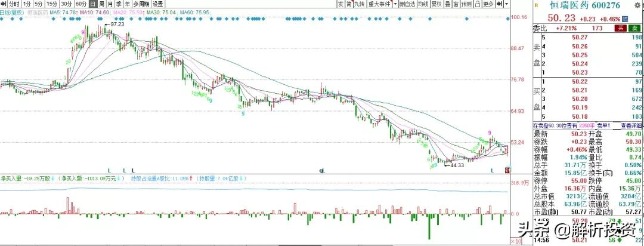The width and height of the screenshot is (644, 246).
Task: Click the red marker icon at chart's right end
Action: pyautogui.click(x=507, y=170)
